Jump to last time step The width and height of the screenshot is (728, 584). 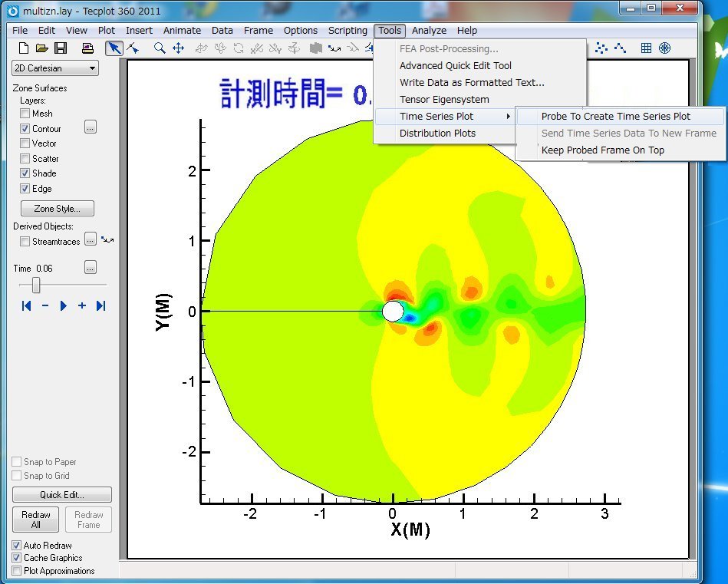point(100,305)
